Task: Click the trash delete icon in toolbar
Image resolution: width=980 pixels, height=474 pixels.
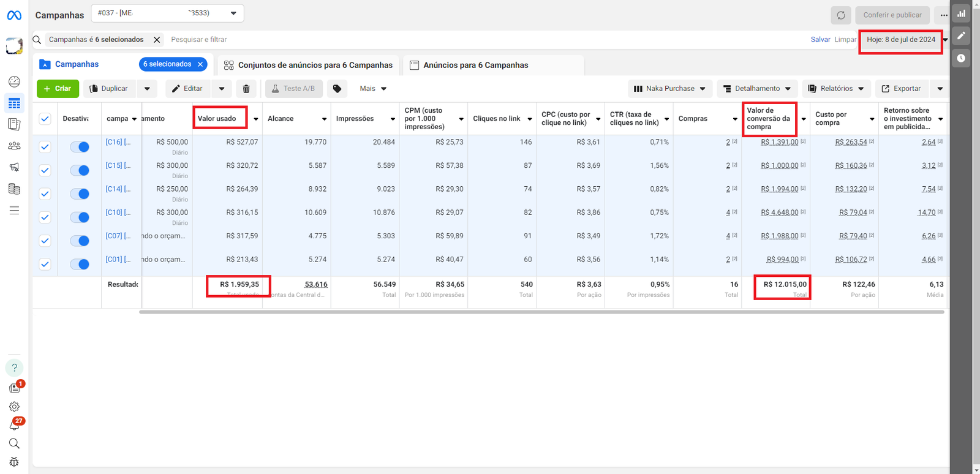Action: [x=246, y=89]
